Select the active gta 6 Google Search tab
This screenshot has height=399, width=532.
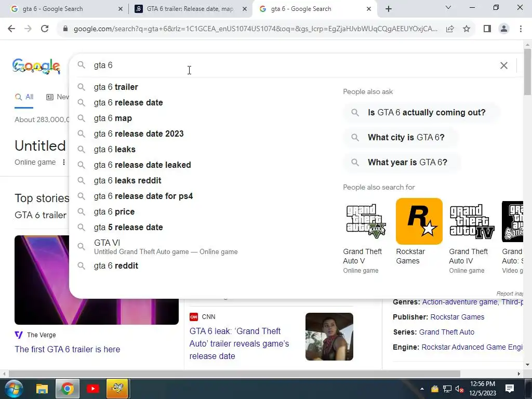click(x=314, y=9)
